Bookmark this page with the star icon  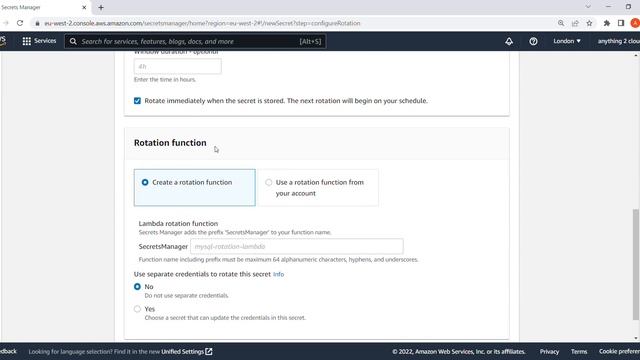click(x=589, y=23)
